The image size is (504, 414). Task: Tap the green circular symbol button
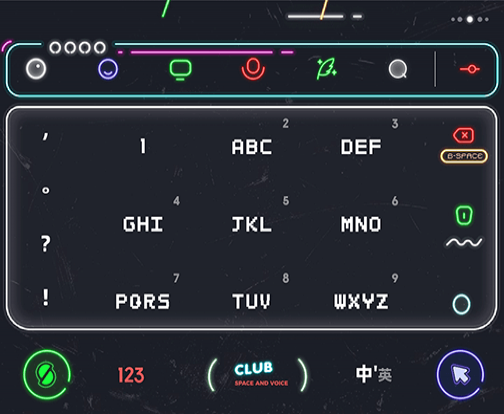point(47,374)
